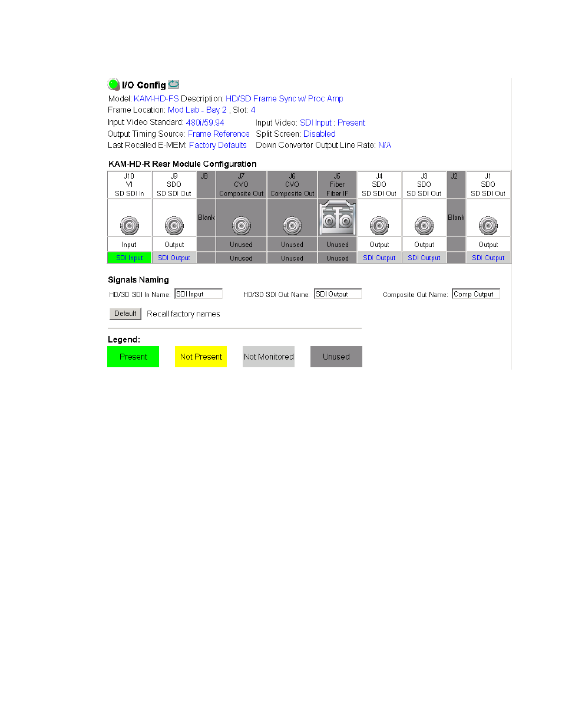The image size is (562, 728).
Task: Click the Signals Naming heading
Action: 138,280
